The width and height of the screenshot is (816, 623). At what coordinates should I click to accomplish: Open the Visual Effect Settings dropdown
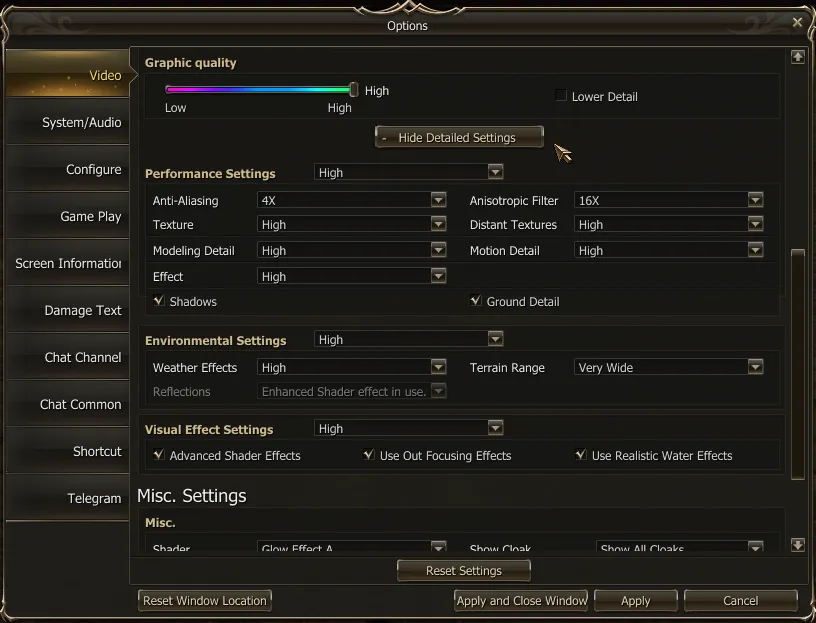coord(409,428)
